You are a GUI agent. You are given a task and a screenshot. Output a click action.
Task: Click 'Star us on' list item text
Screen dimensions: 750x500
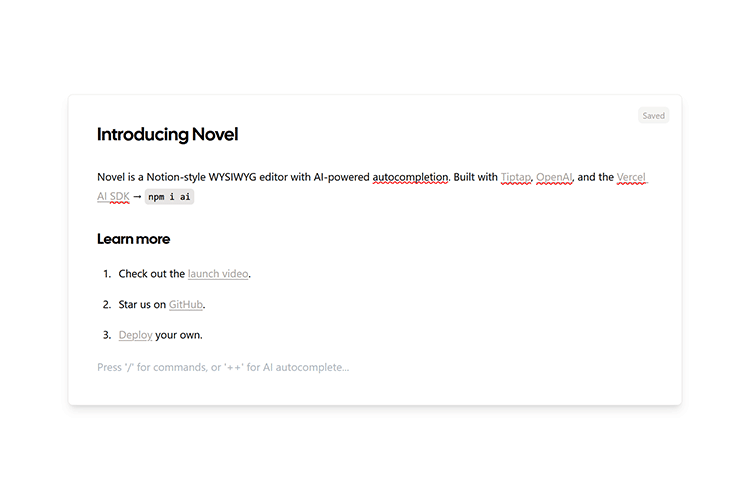click(x=142, y=304)
